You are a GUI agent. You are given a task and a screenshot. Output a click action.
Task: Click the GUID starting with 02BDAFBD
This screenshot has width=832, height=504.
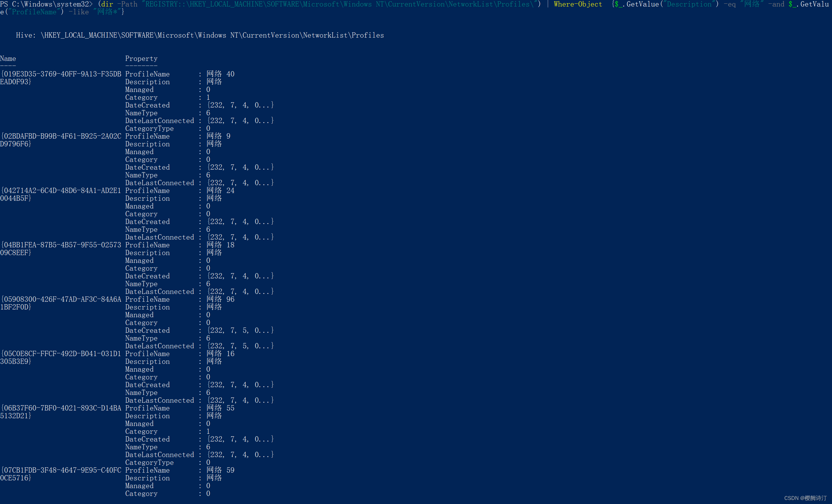(61, 136)
